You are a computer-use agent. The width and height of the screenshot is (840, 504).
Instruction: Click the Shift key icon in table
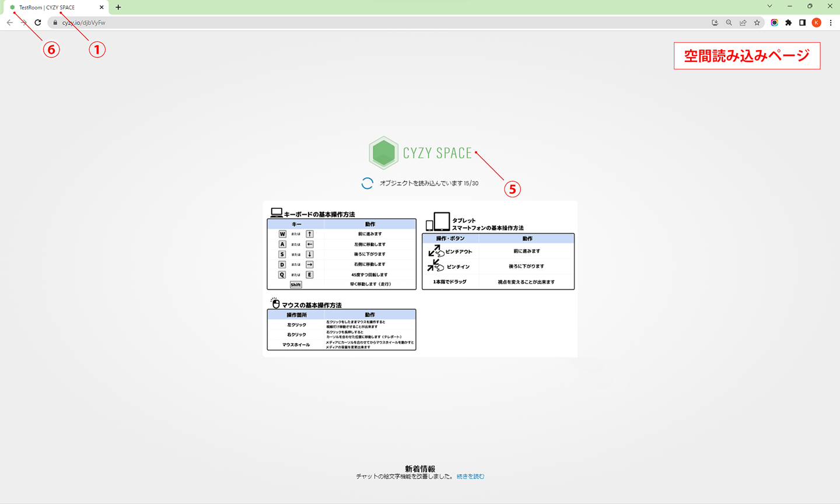pos(296,285)
